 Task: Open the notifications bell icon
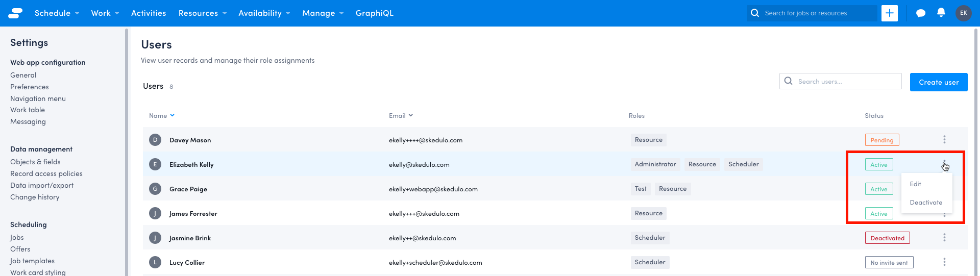pos(941,13)
